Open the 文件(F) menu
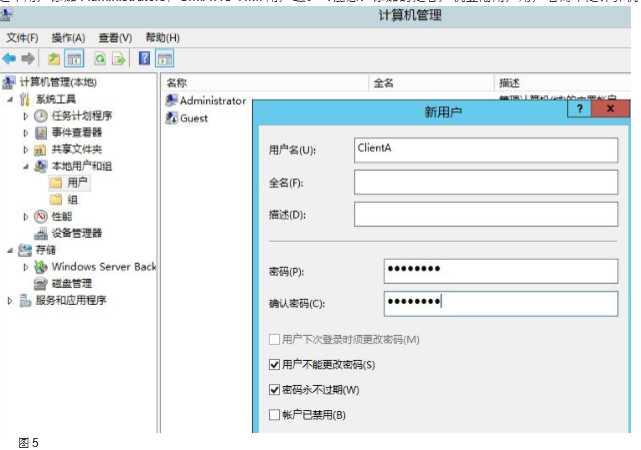The height and width of the screenshot is (450, 641). coord(22,38)
